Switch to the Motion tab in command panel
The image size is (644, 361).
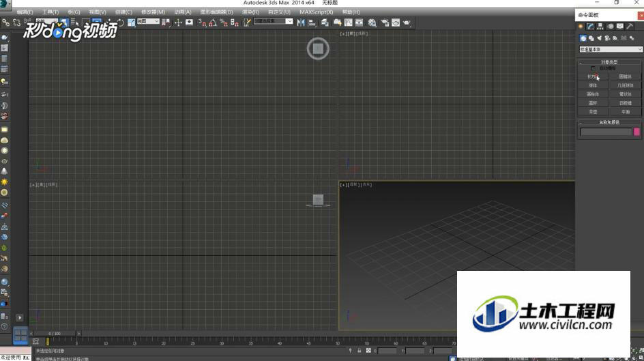611,27
